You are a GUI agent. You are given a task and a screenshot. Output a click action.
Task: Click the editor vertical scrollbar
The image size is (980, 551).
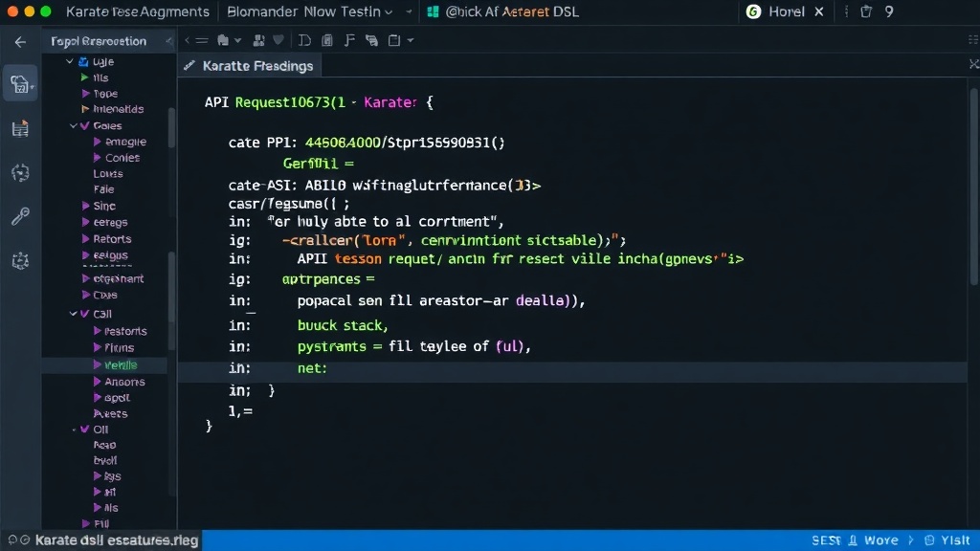(973, 187)
